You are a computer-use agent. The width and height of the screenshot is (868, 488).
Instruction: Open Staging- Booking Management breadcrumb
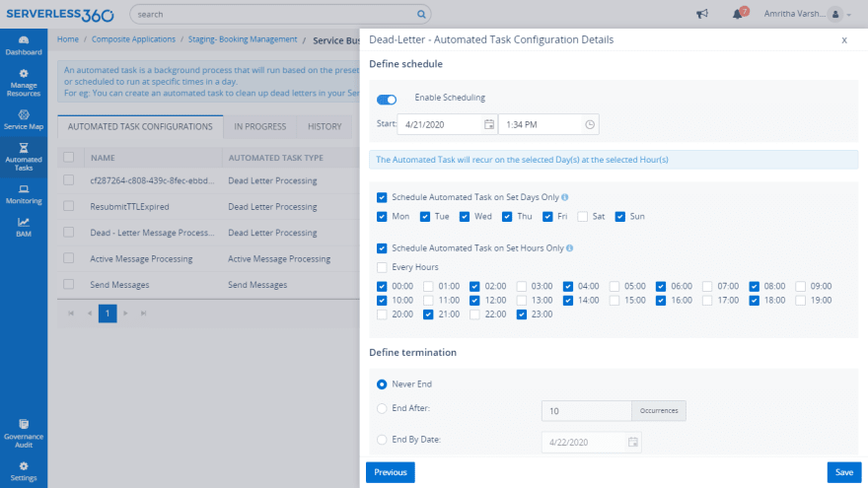[243, 39]
